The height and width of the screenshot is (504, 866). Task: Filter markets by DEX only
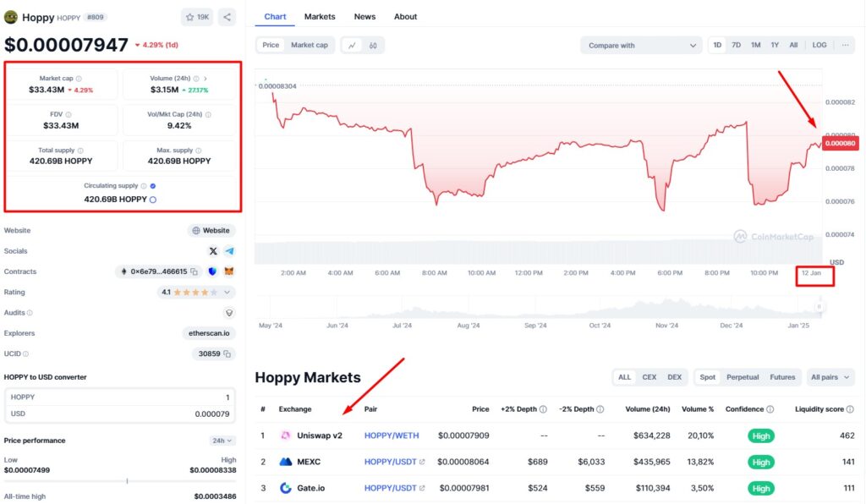click(x=674, y=377)
